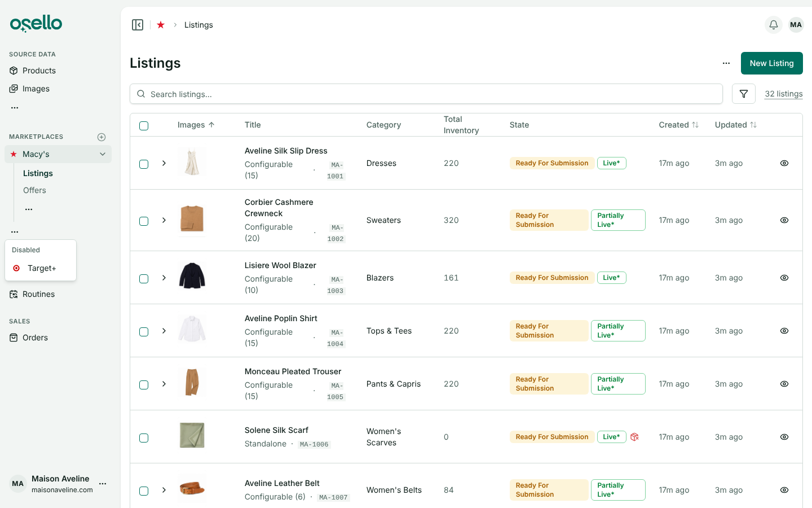The image size is (812, 508).
Task: View Lisiere Wool Blazer via eye icon
Action: tap(784, 278)
